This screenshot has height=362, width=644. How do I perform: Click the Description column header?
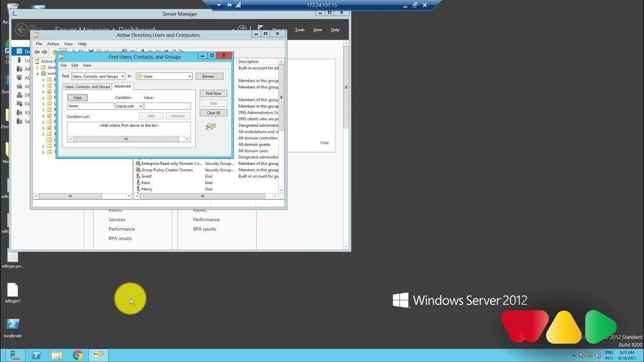[x=257, y=61]
